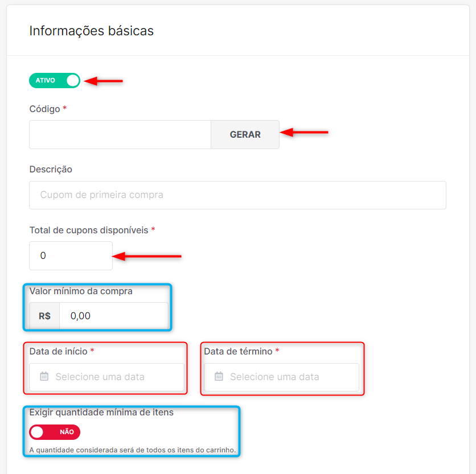The width and height of the screenshot is (476, 474).
Task: Click the R$ currency prefix box
Action: click(44, 316)
